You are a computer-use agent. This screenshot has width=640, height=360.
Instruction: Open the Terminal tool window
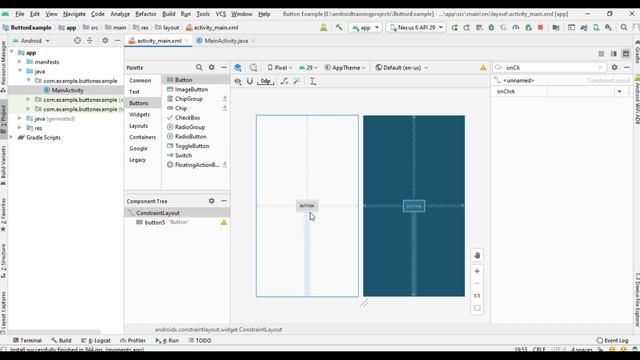(x=27, y=340)
